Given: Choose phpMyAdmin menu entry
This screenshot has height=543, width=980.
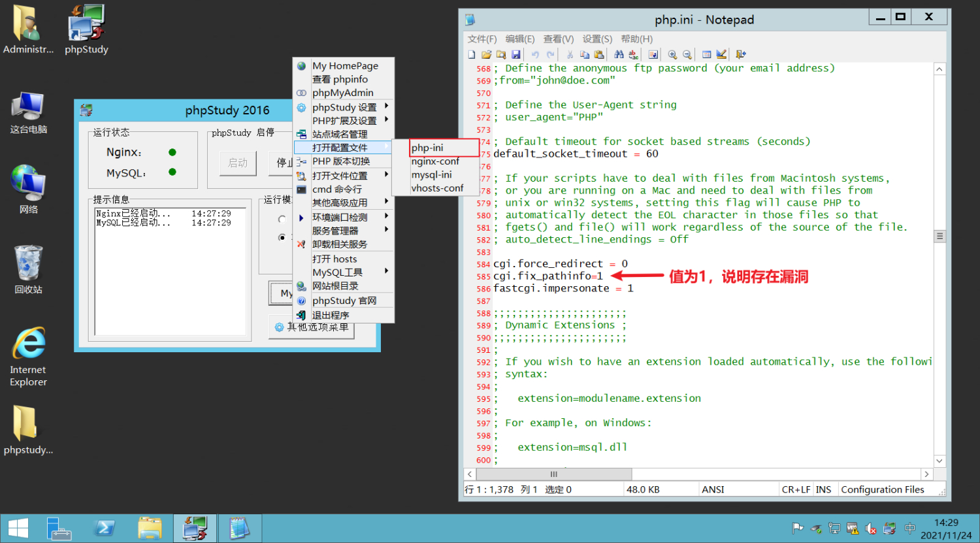Looking at the screenshot, I should click(344, 93).
